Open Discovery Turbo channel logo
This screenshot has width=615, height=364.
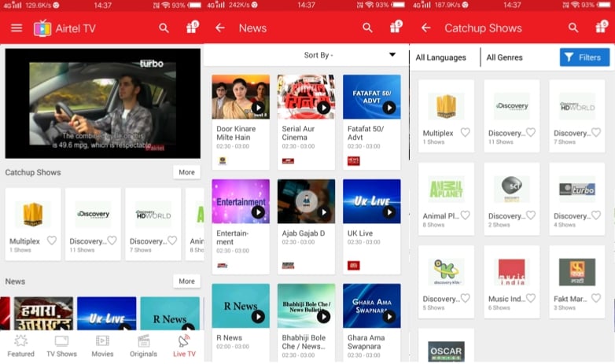[x=577, y=189]
